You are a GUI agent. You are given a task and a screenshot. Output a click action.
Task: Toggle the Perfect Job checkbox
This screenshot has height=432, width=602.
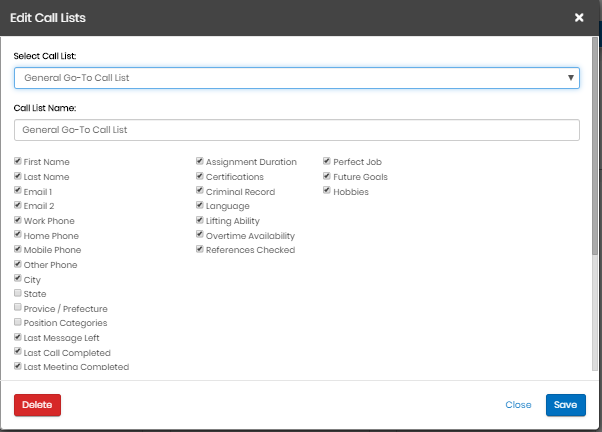[326, 161]
